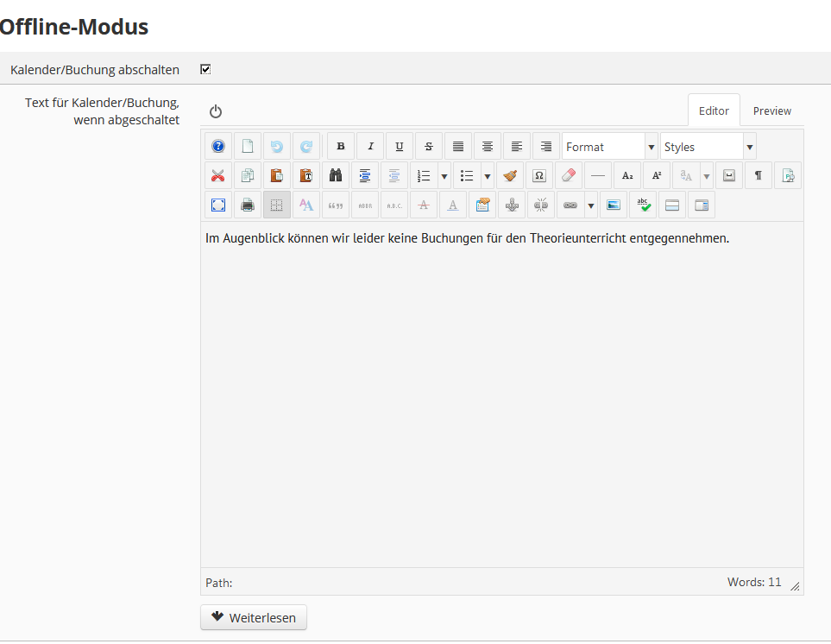831x644 pixels.
Task: Open the Styles dropdown
Action: (x=708, y=147)
